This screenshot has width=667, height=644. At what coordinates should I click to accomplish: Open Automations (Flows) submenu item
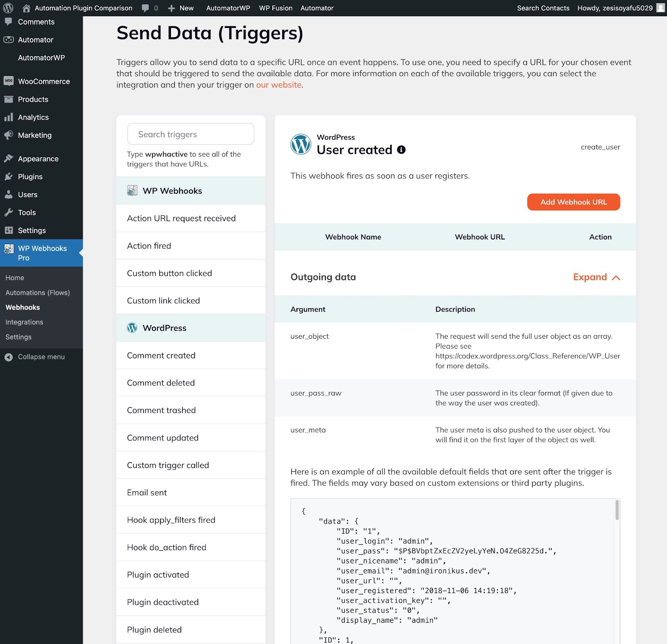pyautogui.click(x=38, y=293)
